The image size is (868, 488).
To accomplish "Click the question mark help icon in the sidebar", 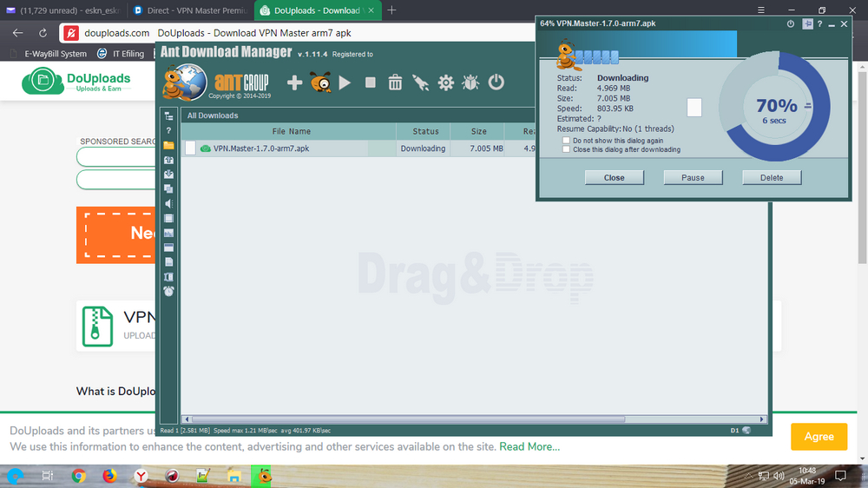I will pyautogui.click(x=169, y=131).
